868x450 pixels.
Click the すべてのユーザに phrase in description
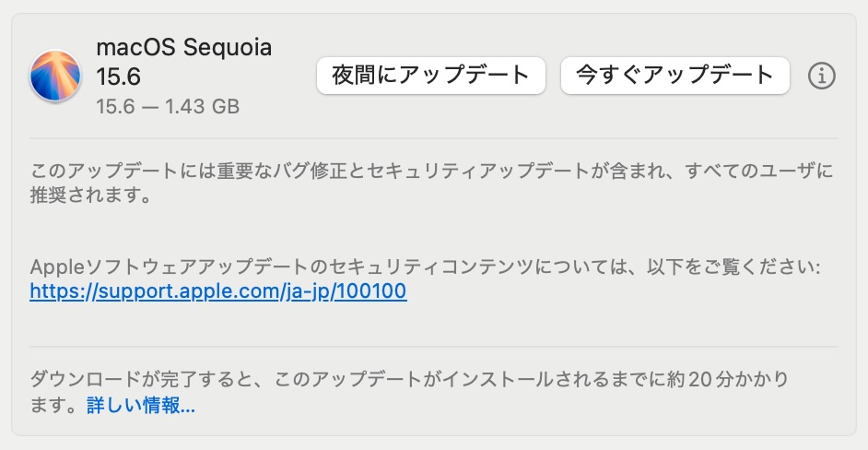point(759,171)
